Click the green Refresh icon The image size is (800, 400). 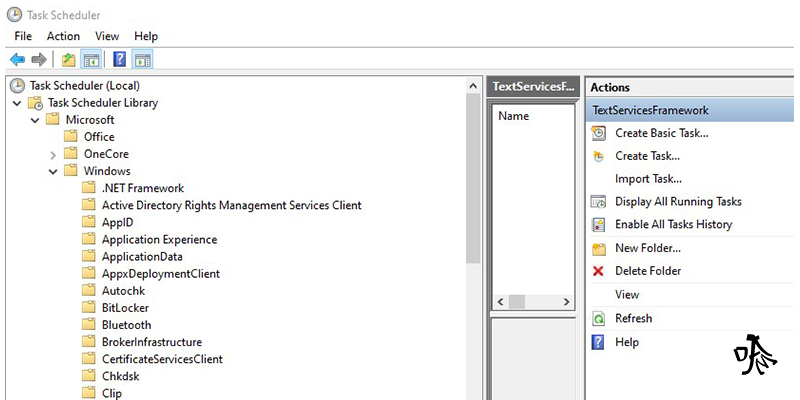pos(598,319)
